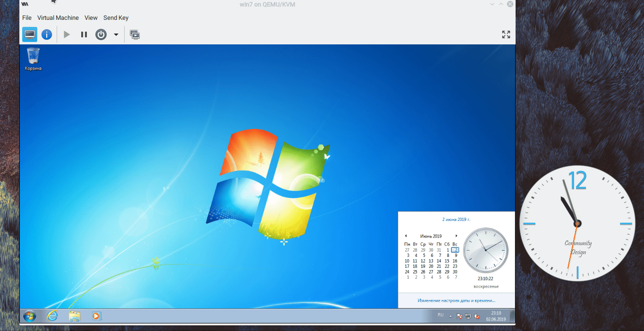Open the shutdown options dropdown arrow

pos(116,34)
